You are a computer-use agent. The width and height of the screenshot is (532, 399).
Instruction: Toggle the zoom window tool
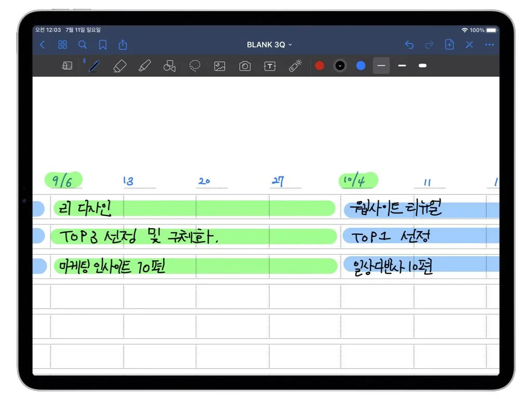tap(67, 65)
